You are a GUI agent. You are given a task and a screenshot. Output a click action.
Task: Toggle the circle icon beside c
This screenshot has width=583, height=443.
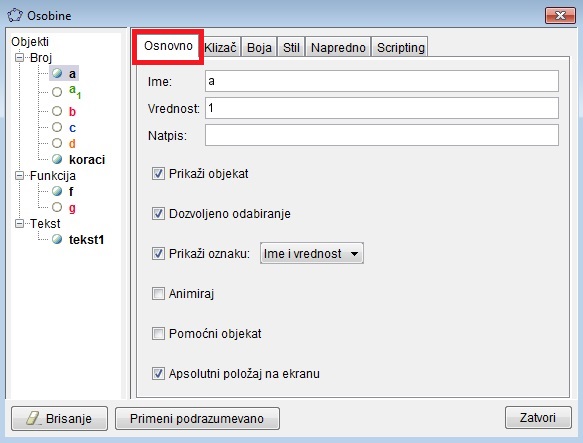pos(57,127)
